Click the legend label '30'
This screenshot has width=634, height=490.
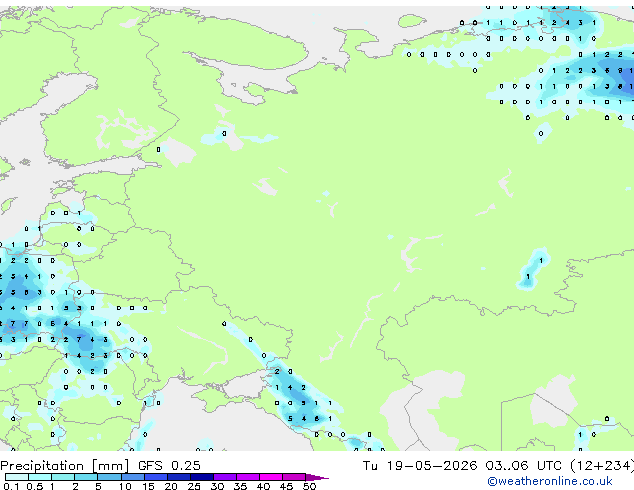pos(217,486)
